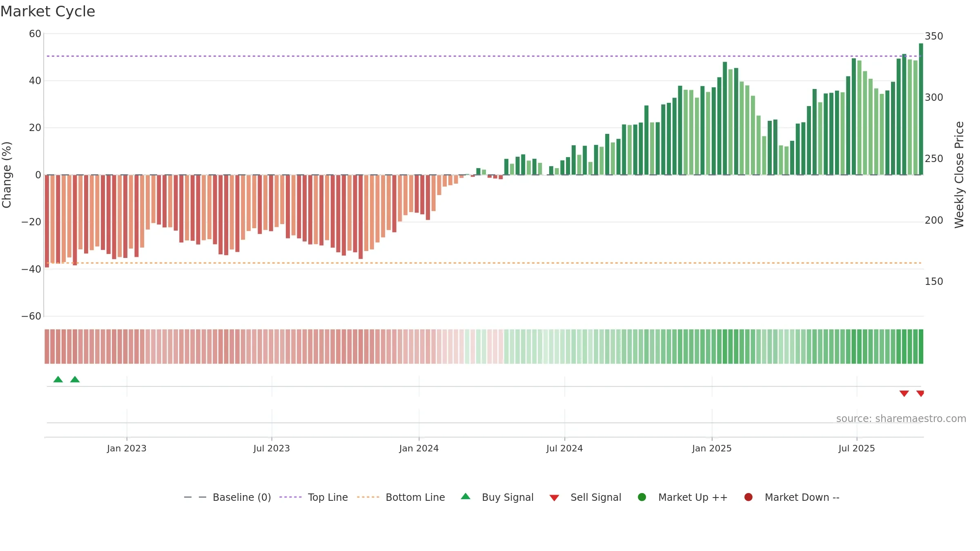This screenshot has width=980, height=551.
Task: Click the Market Cycle chart title
Action: (48, 11)
